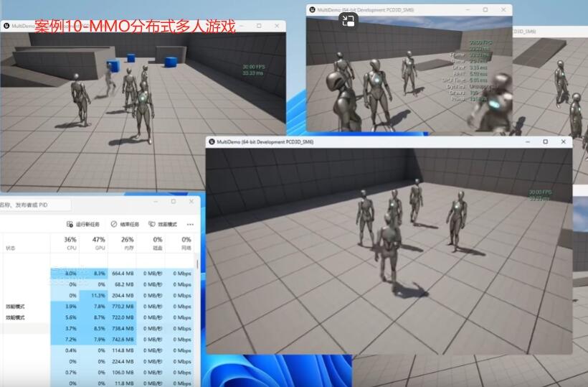Select the process row using 770.2 MB
588x387 pixels.
pos(97,307)
